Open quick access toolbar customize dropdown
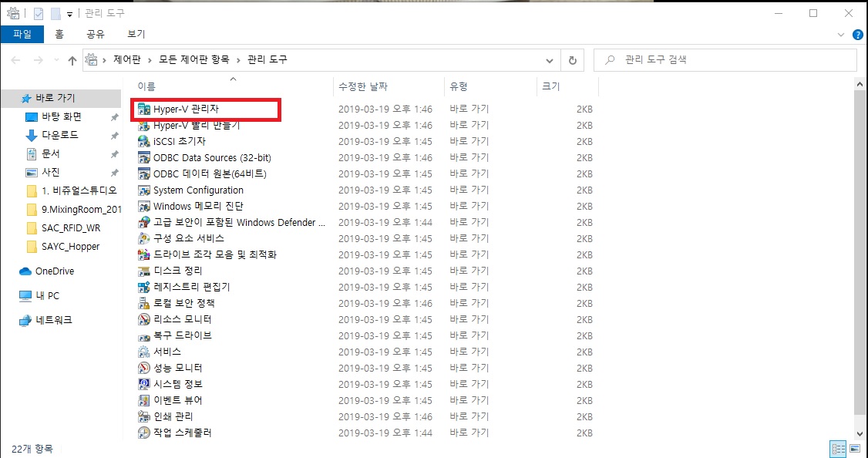Image resolution: width=868 pixels, height=458 pixels. [69, 14]
